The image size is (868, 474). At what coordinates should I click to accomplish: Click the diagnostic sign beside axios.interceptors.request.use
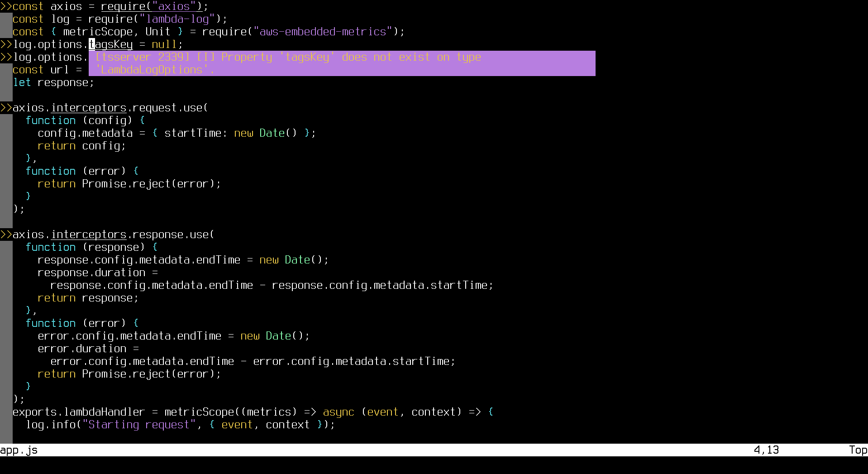(x=6, y=108)
